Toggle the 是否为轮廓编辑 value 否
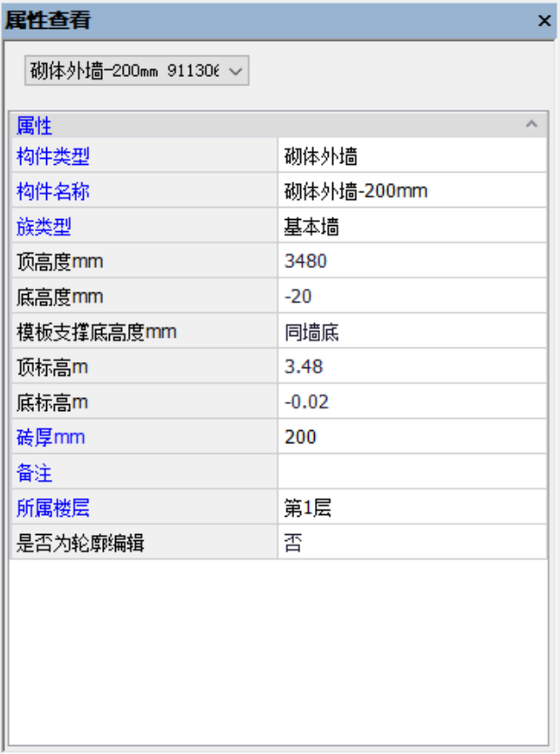This screenshot has height=754, width=560. click(x=412, y=544)
